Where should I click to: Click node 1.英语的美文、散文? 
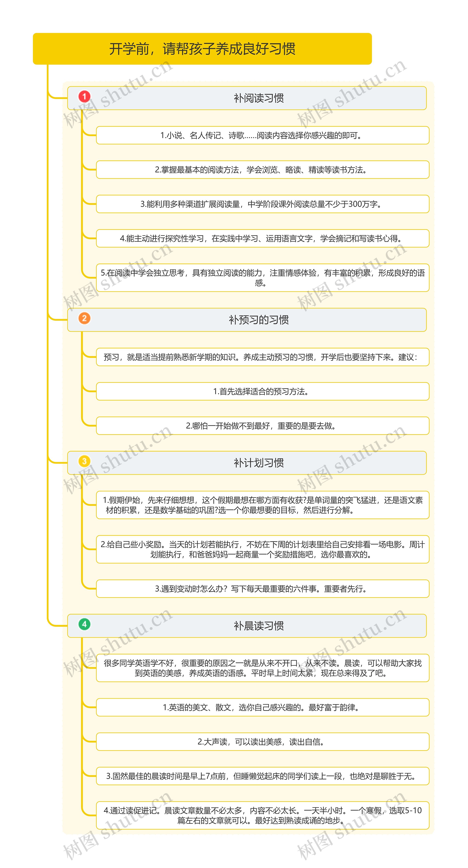[263, 707]
